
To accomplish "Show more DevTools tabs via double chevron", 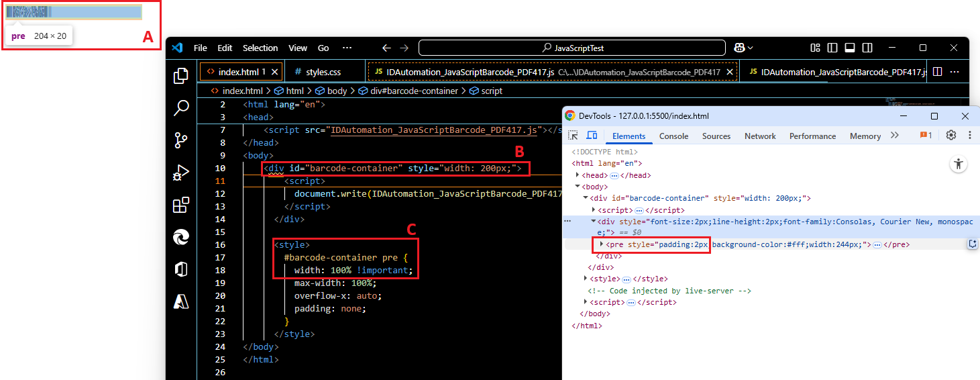I will [x=895, y=135].
